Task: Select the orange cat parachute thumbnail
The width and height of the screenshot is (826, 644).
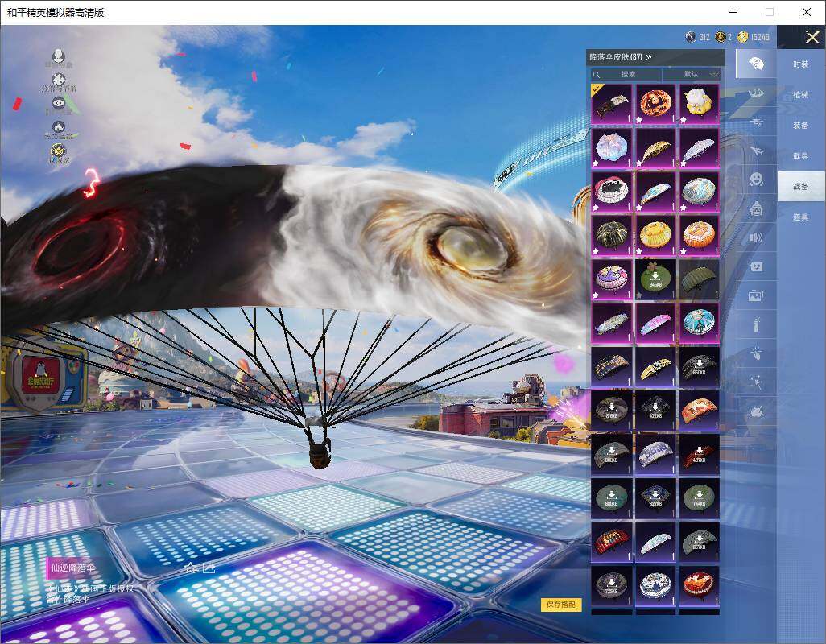Action: [699, 235]
